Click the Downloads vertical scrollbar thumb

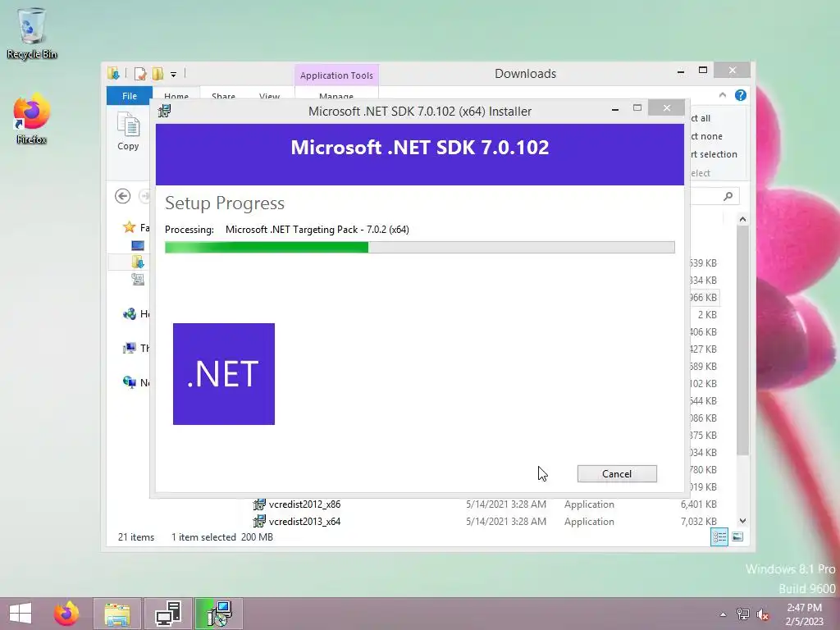(x=742, y=340)
